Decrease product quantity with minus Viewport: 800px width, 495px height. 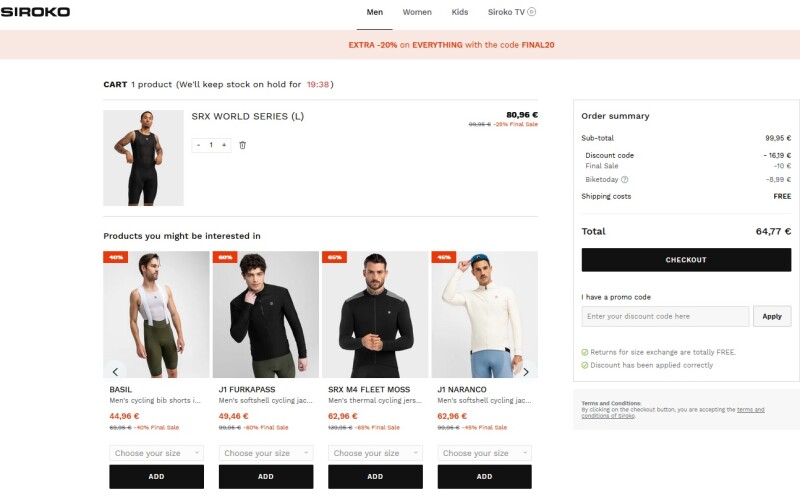[x=198, y=145]
